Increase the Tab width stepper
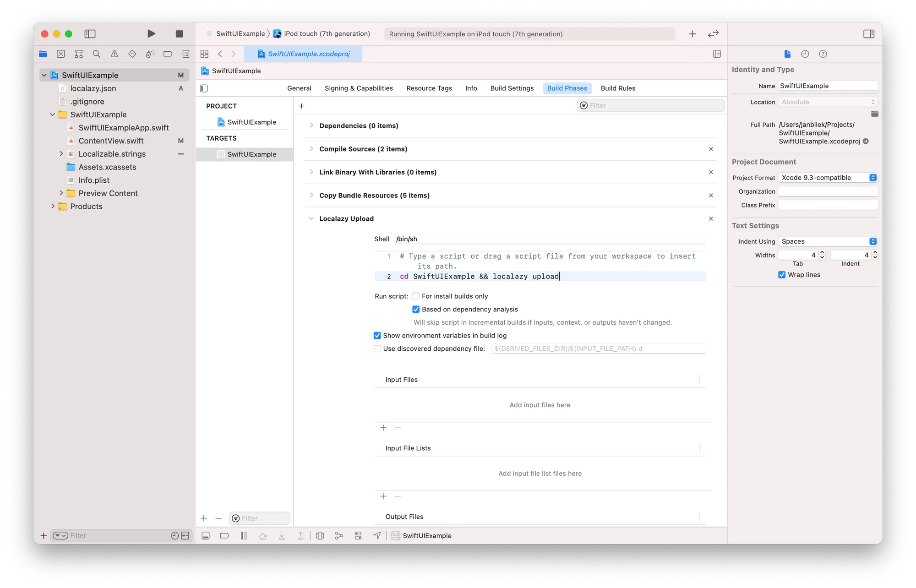Screen dimensions: 916x588 pos(822,253)
